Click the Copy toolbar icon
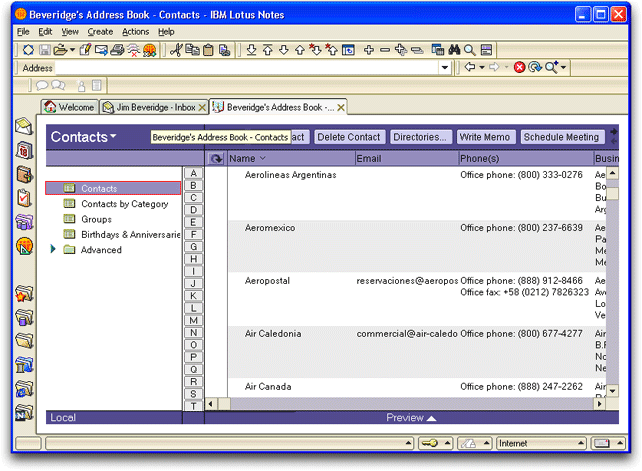The image size is (642, 471). pos(192,50)
